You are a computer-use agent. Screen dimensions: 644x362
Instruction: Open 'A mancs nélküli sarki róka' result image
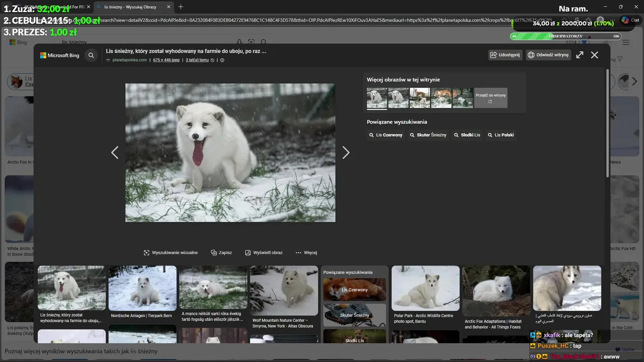pyautogui.click(x=213, y=287)
